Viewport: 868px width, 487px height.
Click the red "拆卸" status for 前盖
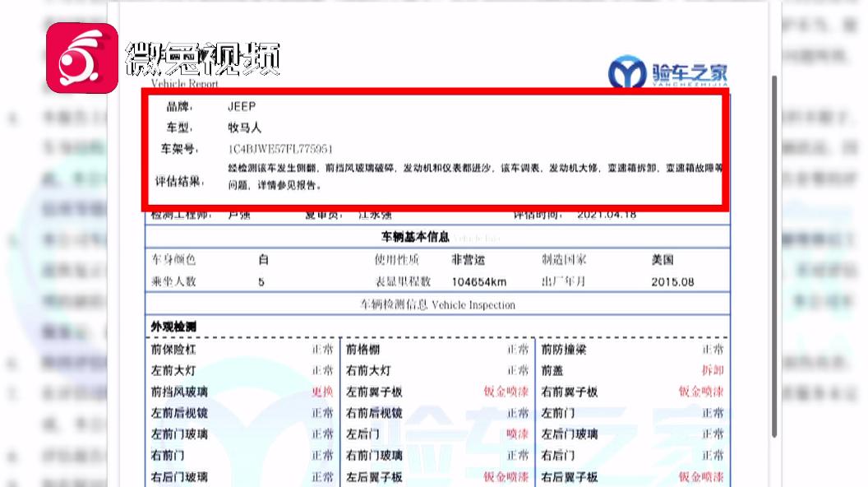(x=713, y=371)
